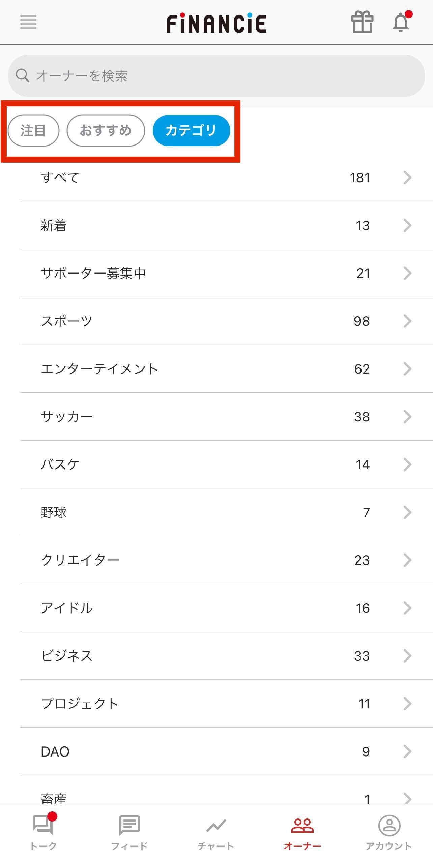Open the notifications bell

click(401, 22)
